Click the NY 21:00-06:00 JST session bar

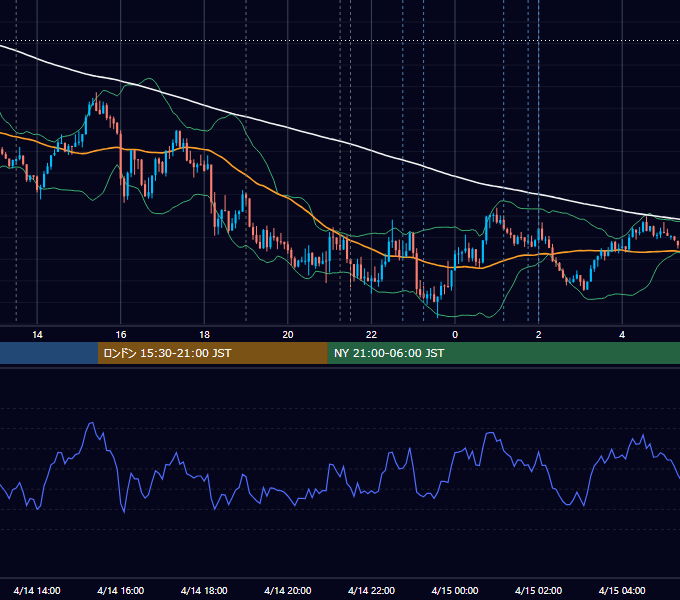click(x=503, y=353)
